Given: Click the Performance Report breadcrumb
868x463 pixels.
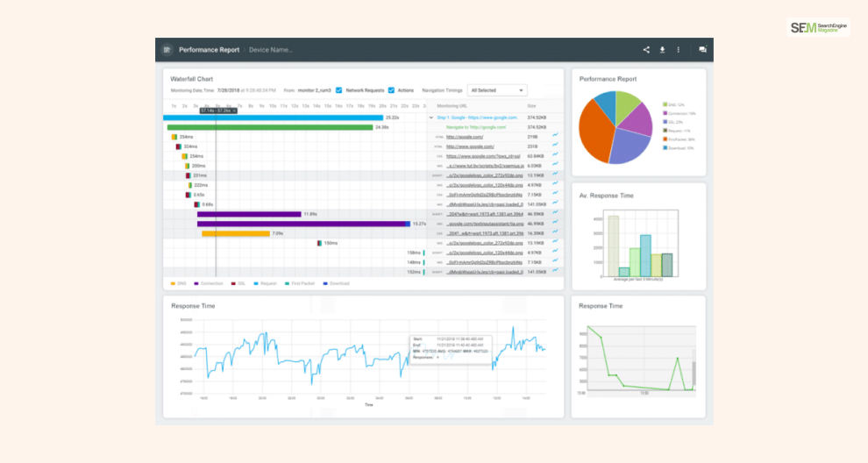Looking at the screenshot, I should (x=209, y=50).
